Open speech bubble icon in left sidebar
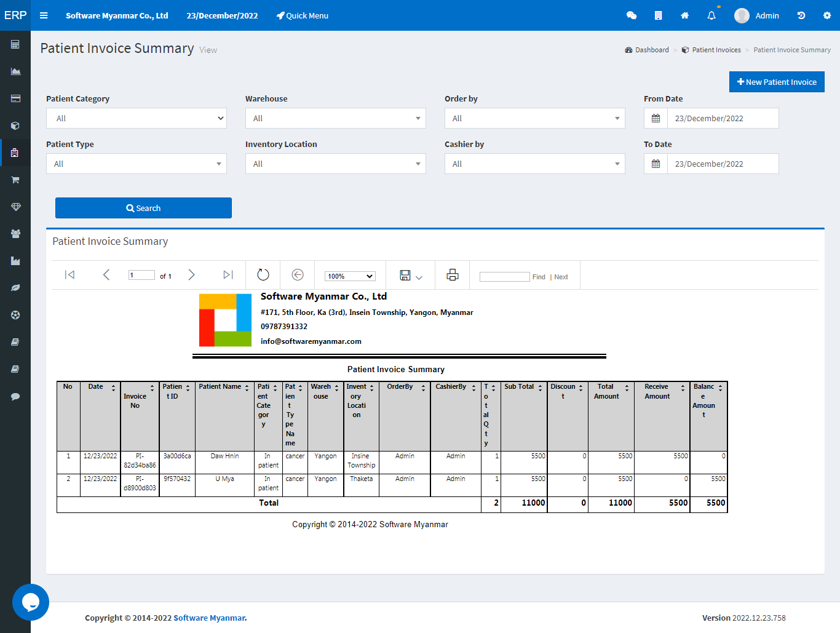This screenshot has height=633, width=840. coord(15,396)
